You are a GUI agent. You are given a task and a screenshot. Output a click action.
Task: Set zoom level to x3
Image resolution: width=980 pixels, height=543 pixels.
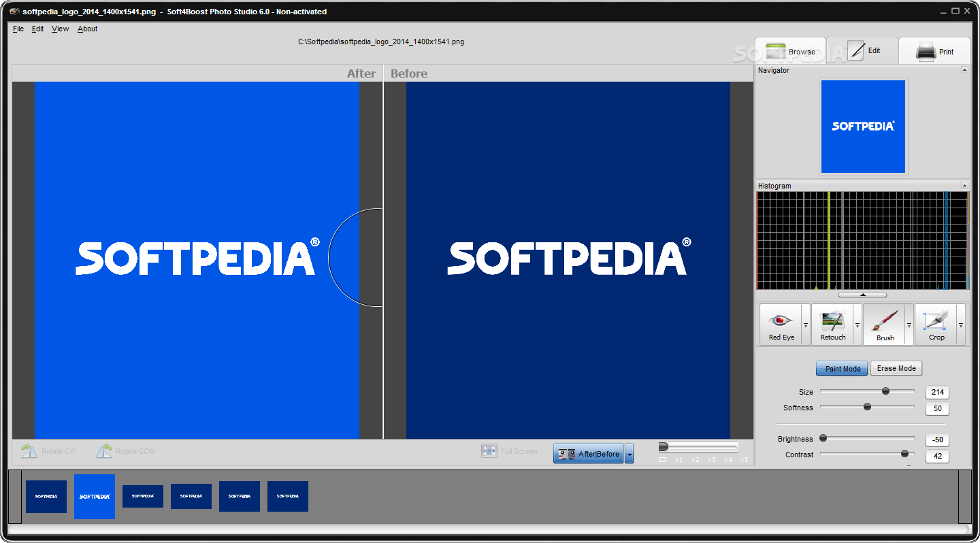point(711,460)
